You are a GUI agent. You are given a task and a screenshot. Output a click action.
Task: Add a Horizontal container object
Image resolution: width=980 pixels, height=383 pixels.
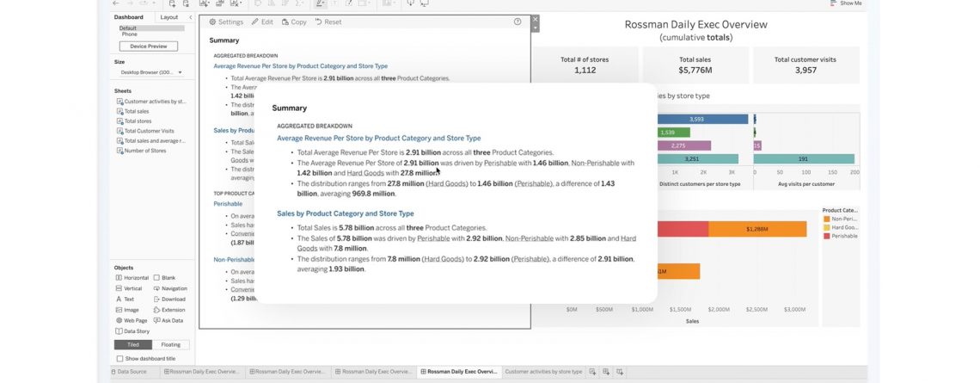132,278
